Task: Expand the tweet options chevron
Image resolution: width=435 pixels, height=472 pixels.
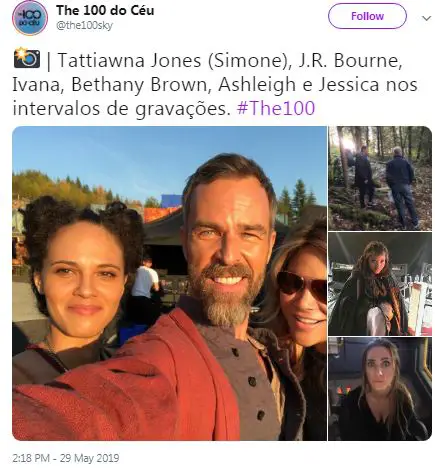Action: [x=426, y=18]
